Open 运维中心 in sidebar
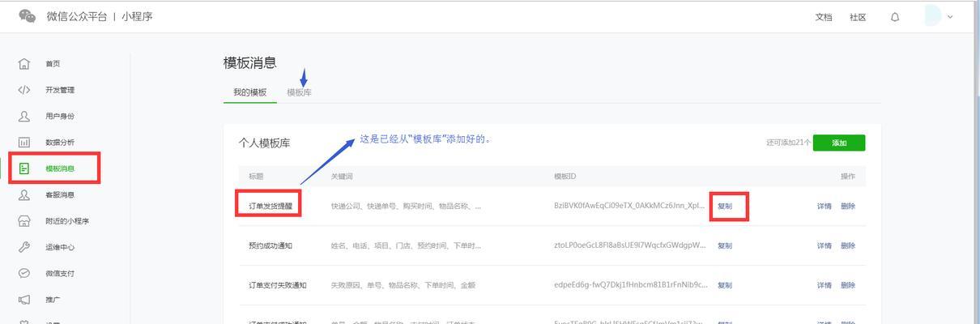This screenshot has width=980, height=324. coord(60,247)
